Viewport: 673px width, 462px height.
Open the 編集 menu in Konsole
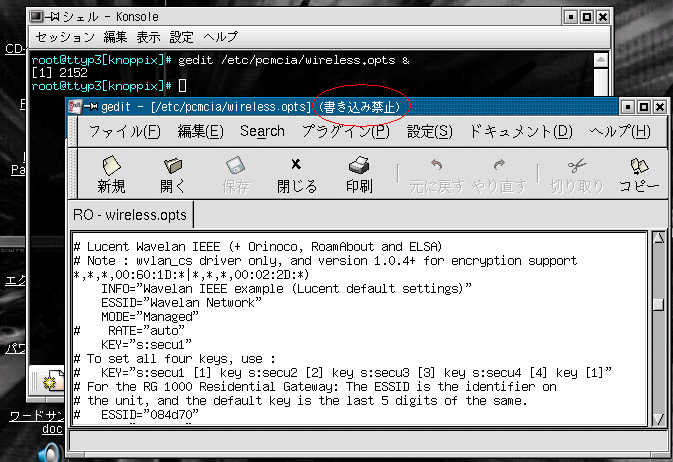[115, 37]
